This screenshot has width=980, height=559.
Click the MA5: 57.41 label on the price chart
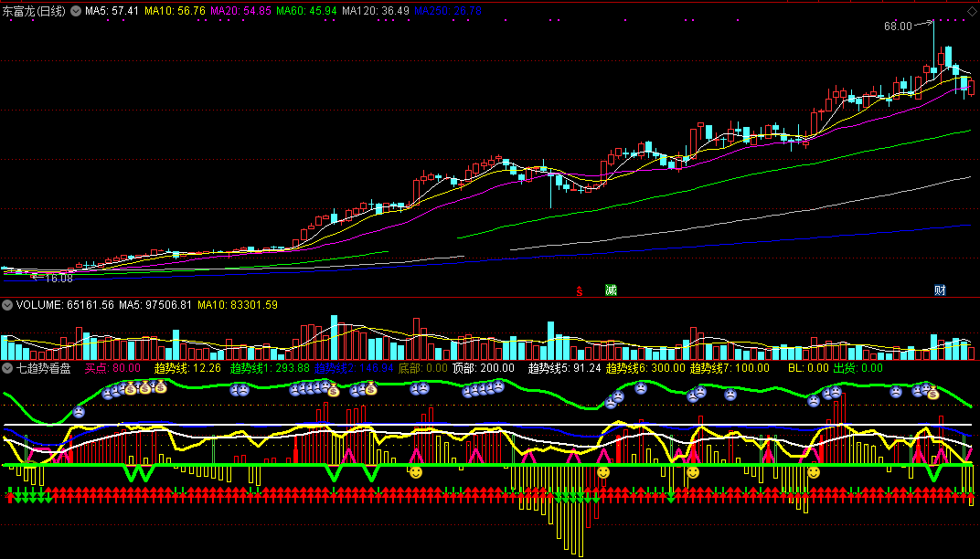pyautogui.click(x=112, y=11)
